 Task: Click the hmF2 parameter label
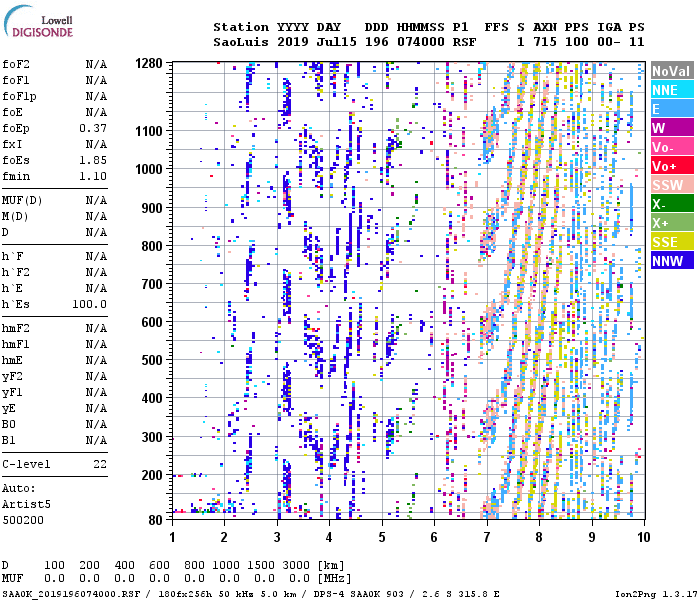click(x=16, y=329)
